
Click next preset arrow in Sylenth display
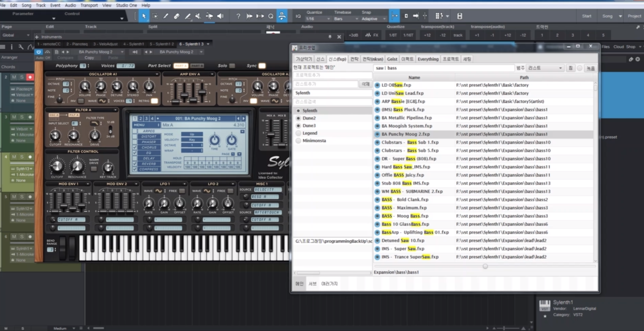pos(243,118)
